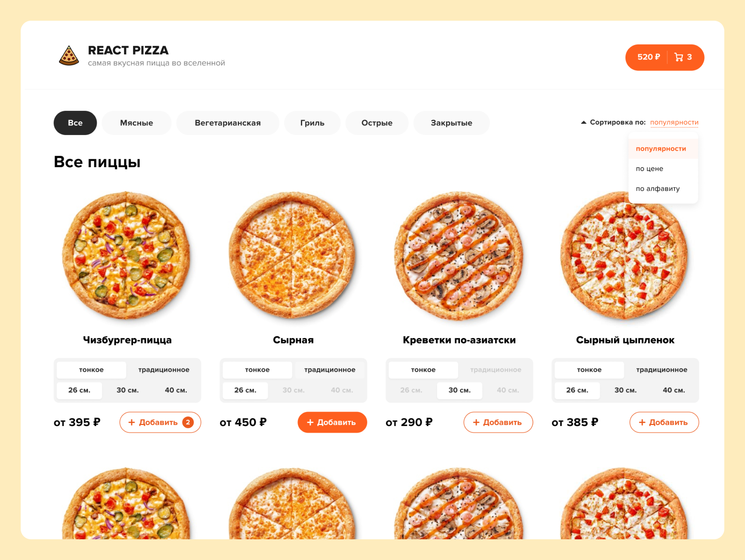Open the Закрытые category
Image resolution: width=745 pixels, height=560 pixels.
pos(452,123)
